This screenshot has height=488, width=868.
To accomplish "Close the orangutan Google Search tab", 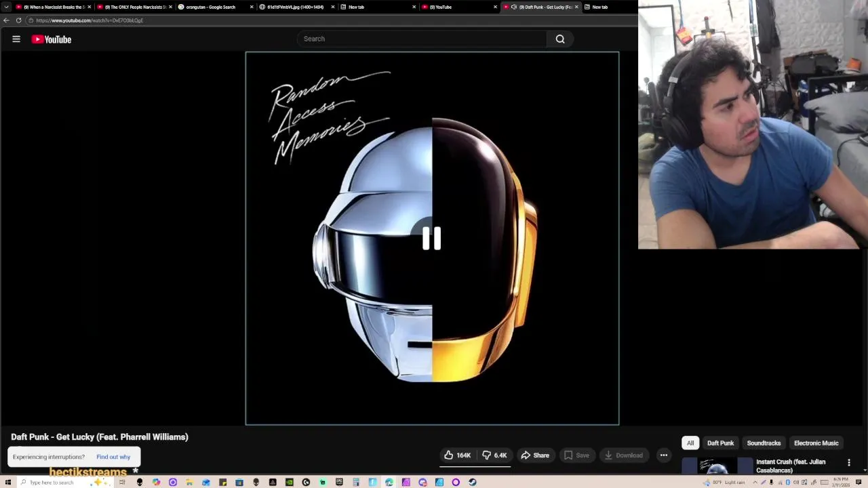I will pos(252,7).
